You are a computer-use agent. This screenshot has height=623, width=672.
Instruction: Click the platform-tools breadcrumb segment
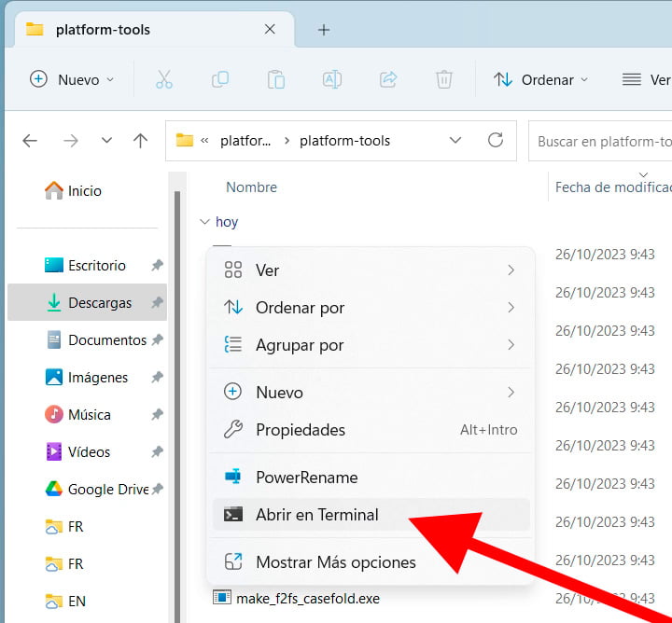click(x=344, y=141)
